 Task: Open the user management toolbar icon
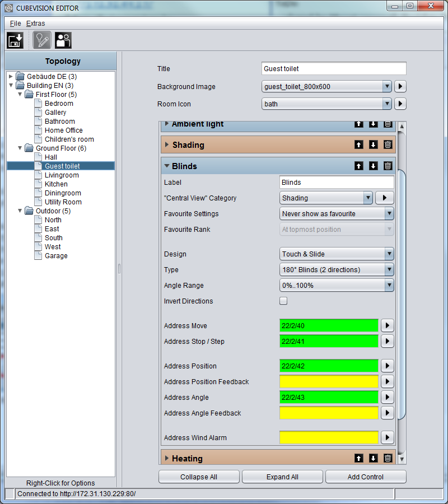tap(63, 40)
